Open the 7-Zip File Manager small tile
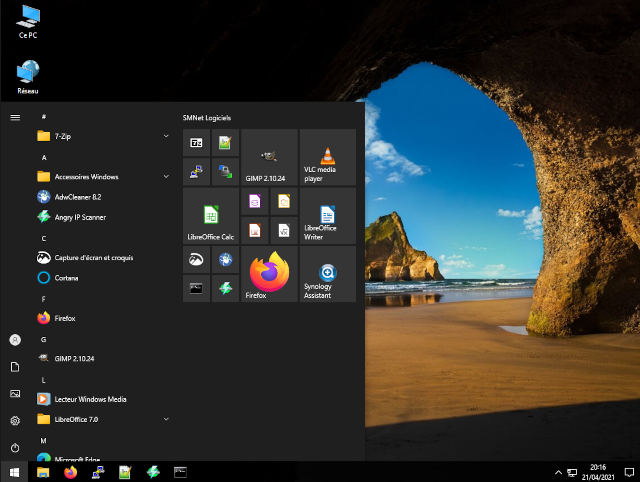Screen dimensions: 640x482 click(x=196, y=142)
